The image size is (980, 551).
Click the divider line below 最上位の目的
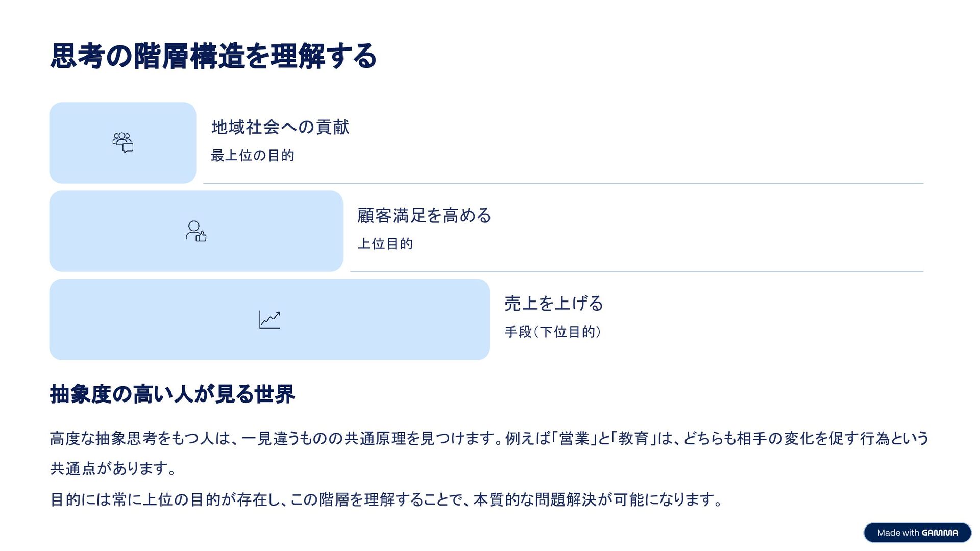563,183
